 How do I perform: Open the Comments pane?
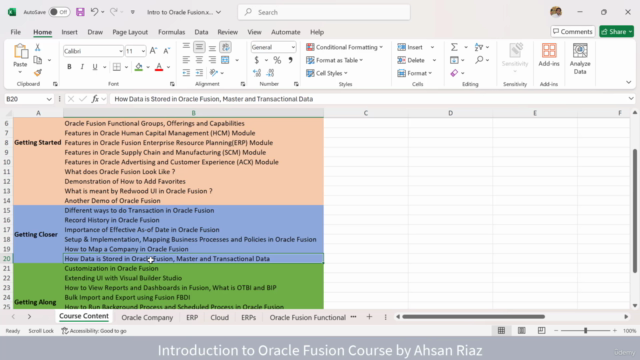pyautogui.click(x=573, y=31)
